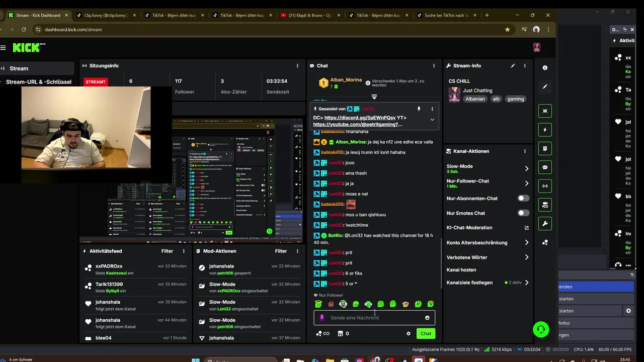The image size is (644, 362).
Task: Switch to the Clip.funny browser tab
Action: tap(105, 15)
